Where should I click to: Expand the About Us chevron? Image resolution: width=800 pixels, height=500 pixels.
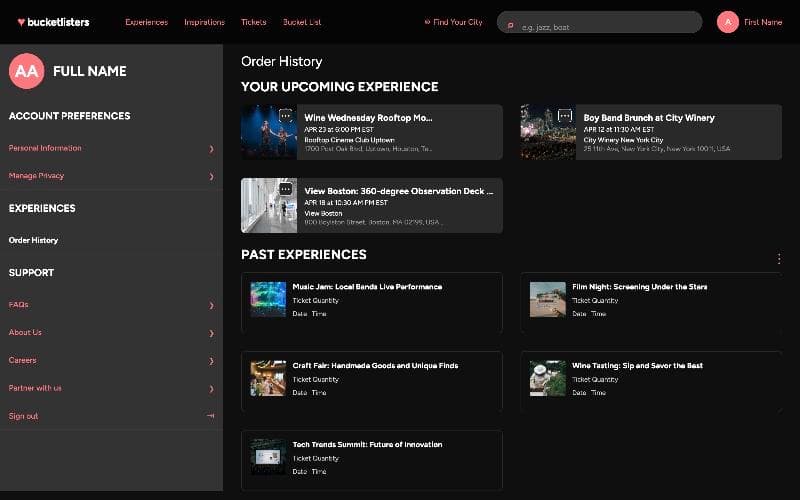[x=211, y=333]
